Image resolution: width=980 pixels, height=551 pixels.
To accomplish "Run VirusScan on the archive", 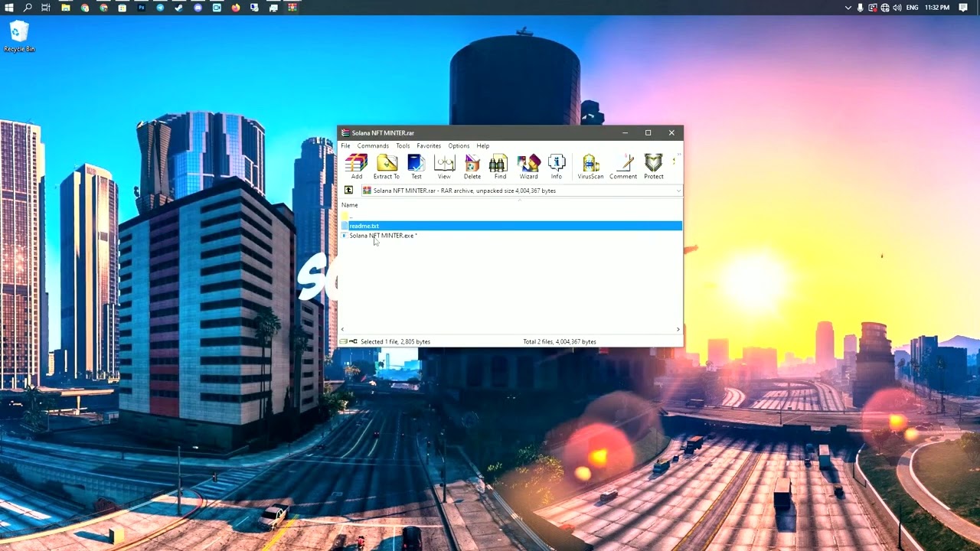I will [590, 167].
